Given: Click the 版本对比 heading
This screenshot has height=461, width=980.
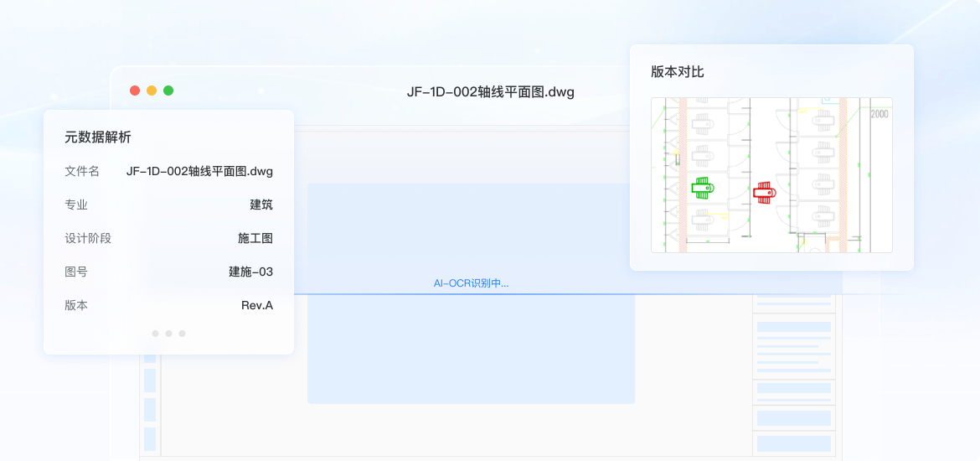Looking at the screenshot, I should (678, 72).
